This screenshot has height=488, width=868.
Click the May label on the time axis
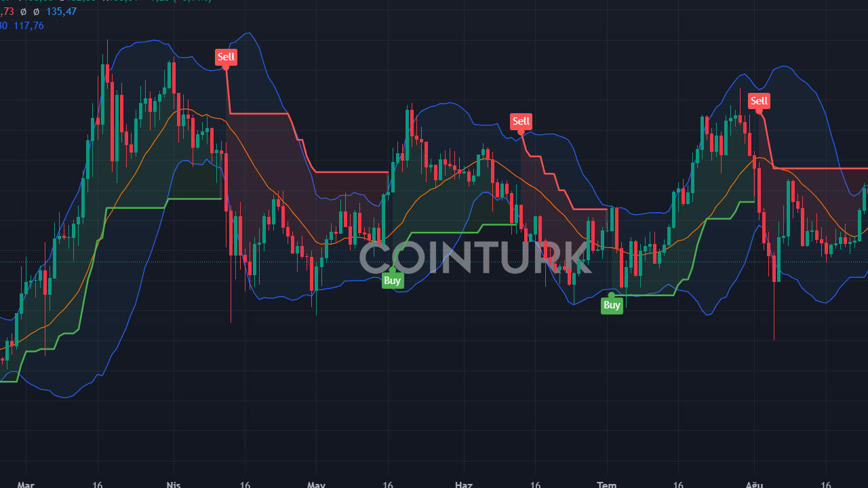click(x=317, y=485)
